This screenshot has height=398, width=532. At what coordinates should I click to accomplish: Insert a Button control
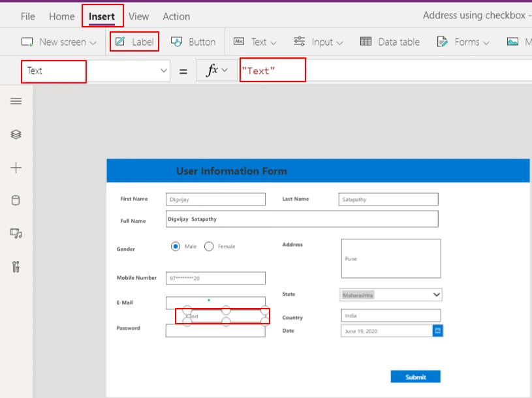[x=193, y=42]
